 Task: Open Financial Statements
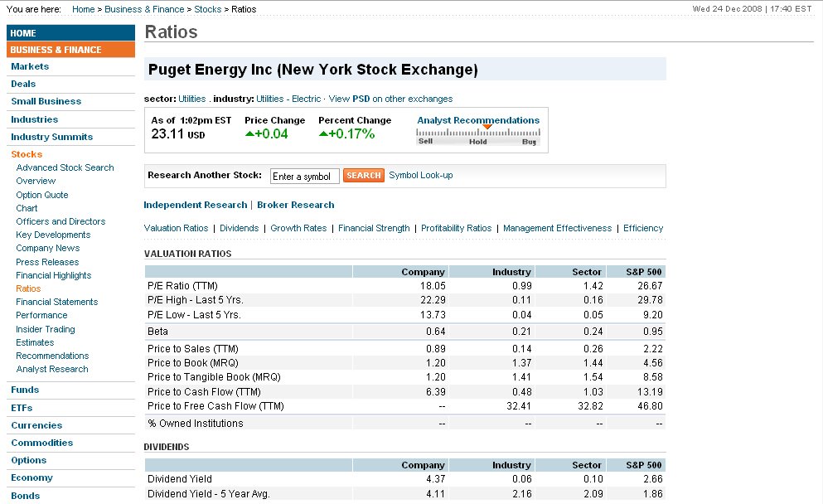coord(56,302)
